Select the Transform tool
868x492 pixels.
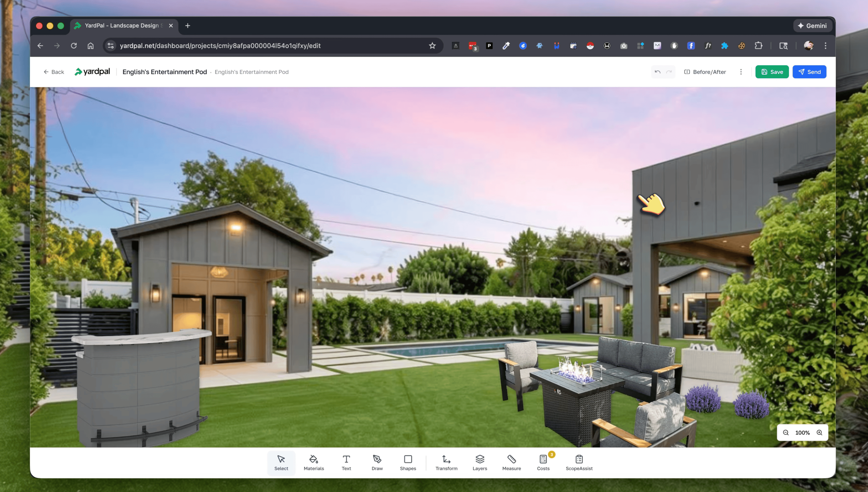446,463
